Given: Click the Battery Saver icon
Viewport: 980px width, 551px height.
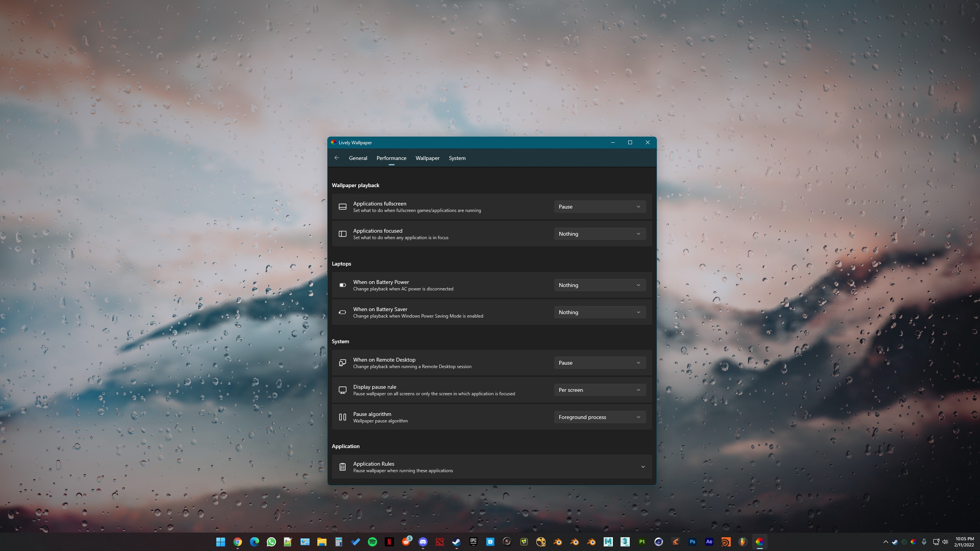Looking at the screenshot, I should [x=342, y=312].
